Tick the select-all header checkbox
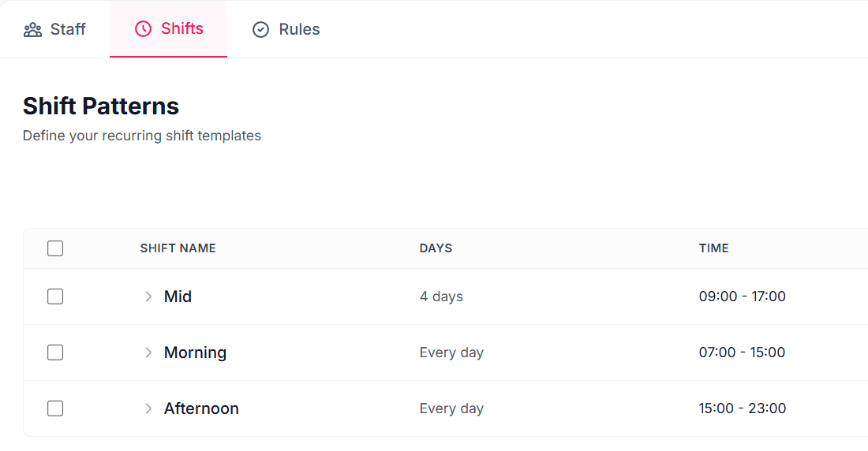This screenshot has width=868, height=451. coord(55,248)
